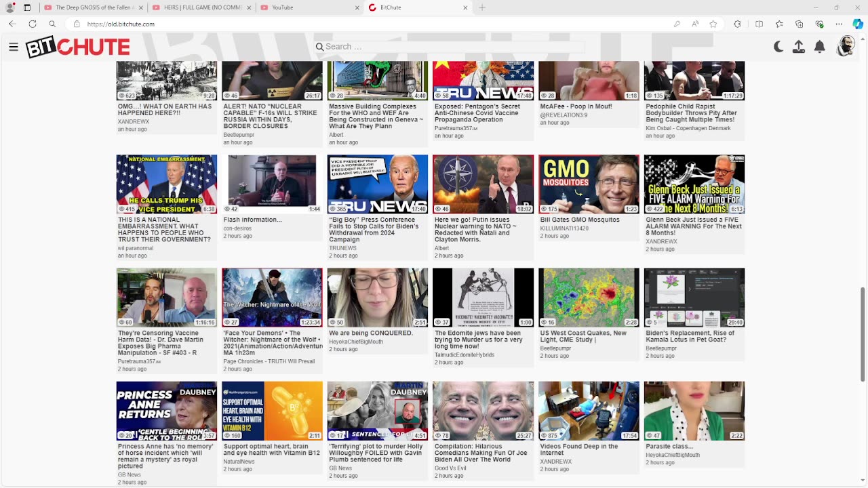Open 'We are being CONQUERED.' title
This screenshot has height=488, width=868.
point(371,333)
